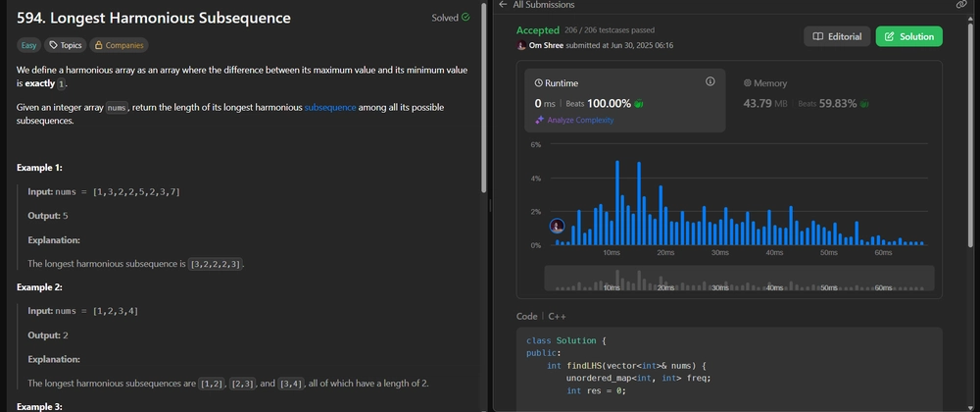This screenshot has width=980, height=412.
Task: Copy submission link icon
Action: [x=961, y=4]
